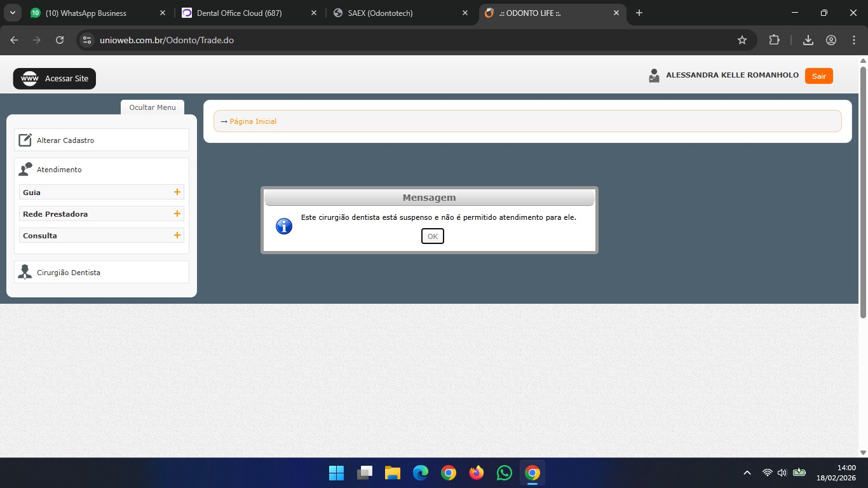Expand the Guia plus icon
This screenshot has width=868, height=488.
177,192
